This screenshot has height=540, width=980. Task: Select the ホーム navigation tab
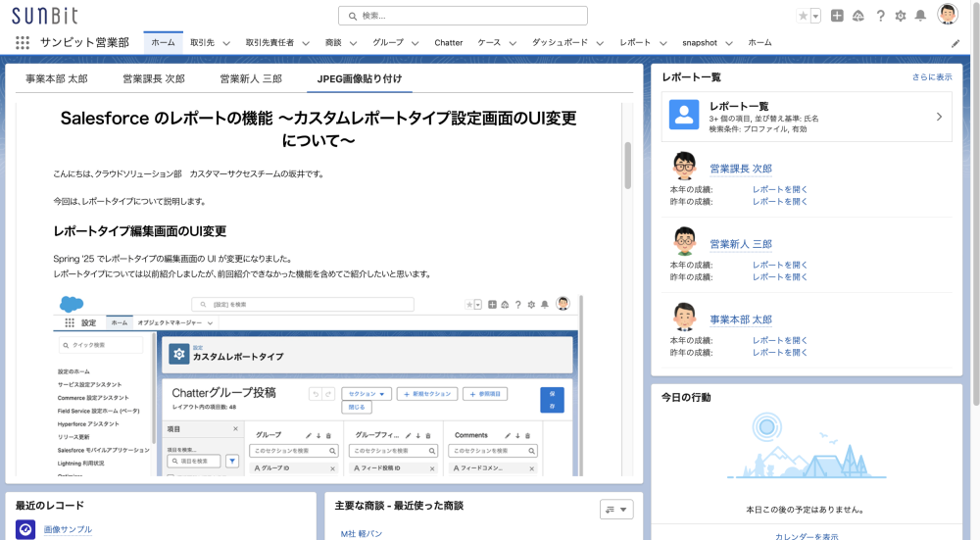click(163, 42)
